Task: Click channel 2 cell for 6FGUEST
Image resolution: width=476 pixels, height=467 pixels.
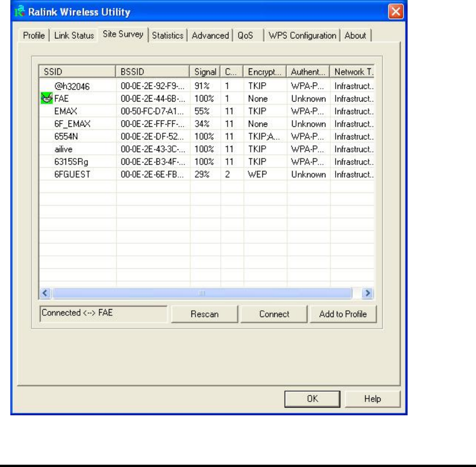Action: pyautogui.click(x=228, y=175)
